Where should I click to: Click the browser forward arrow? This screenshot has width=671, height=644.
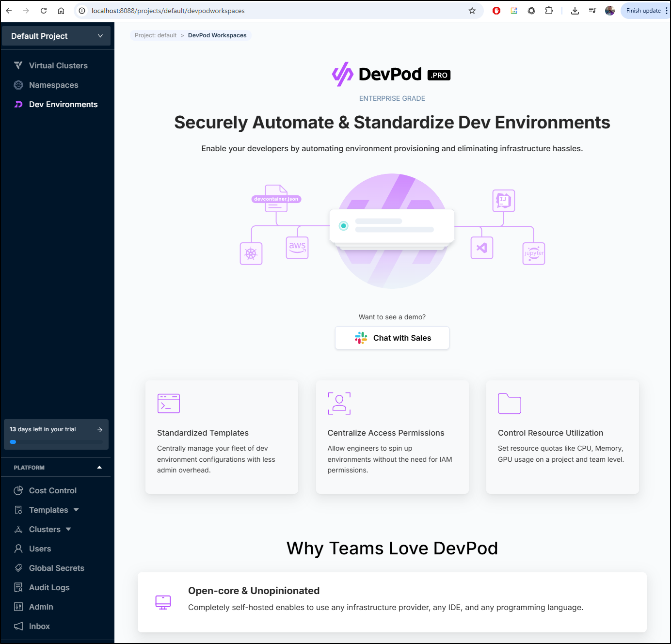pyautogui.click(x=26, y=11)
